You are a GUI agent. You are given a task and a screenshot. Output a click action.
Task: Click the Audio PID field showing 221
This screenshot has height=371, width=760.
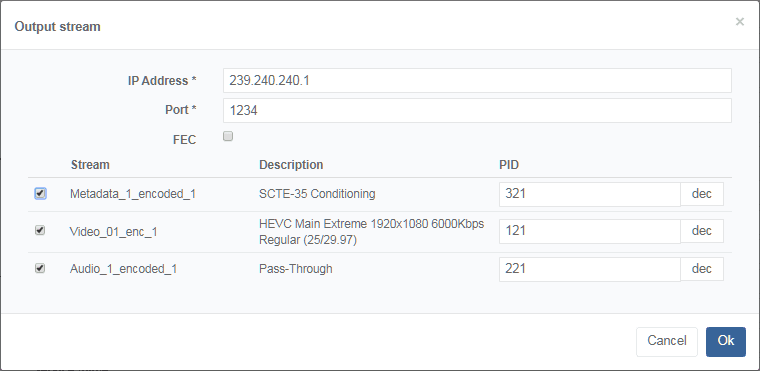[589, 269]
